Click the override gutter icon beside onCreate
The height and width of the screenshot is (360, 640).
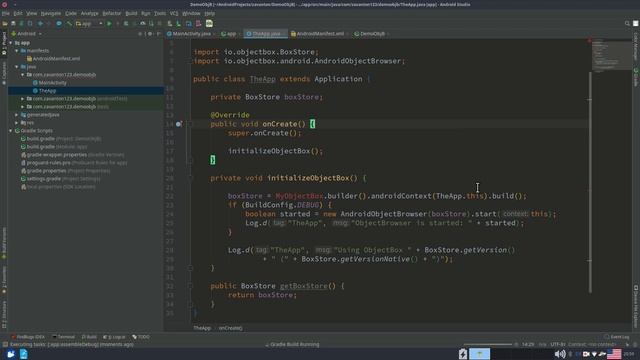[x=178, y=124]
